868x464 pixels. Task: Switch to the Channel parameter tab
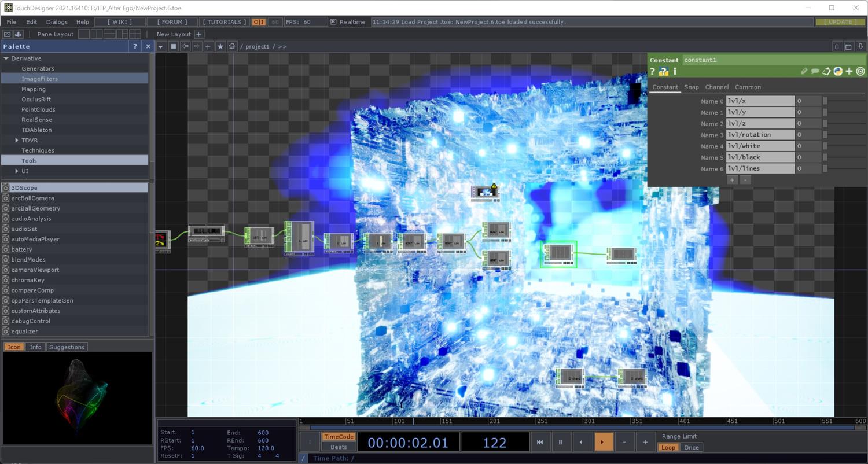tap(716, 87)
